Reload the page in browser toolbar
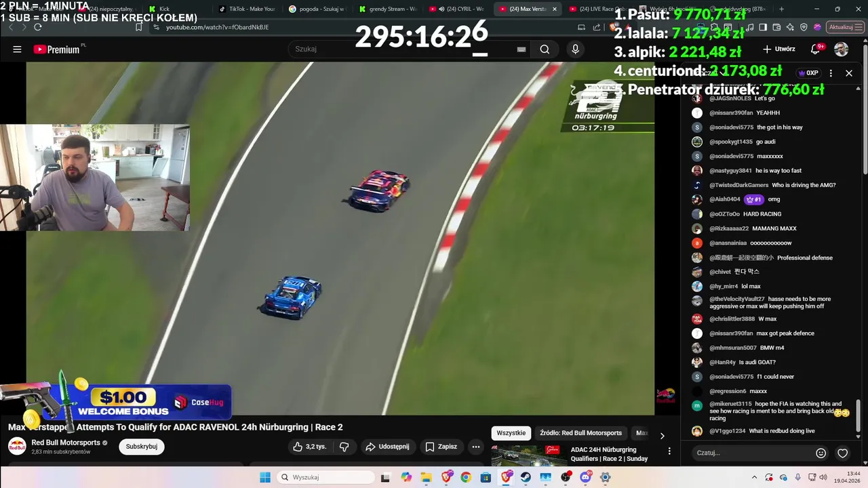 (x=38, y=27)
